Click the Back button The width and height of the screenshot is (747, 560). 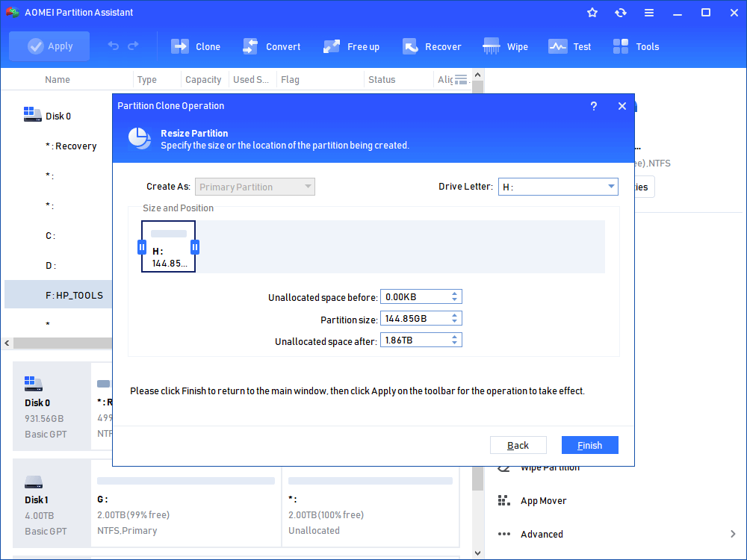tap(518, 445)
